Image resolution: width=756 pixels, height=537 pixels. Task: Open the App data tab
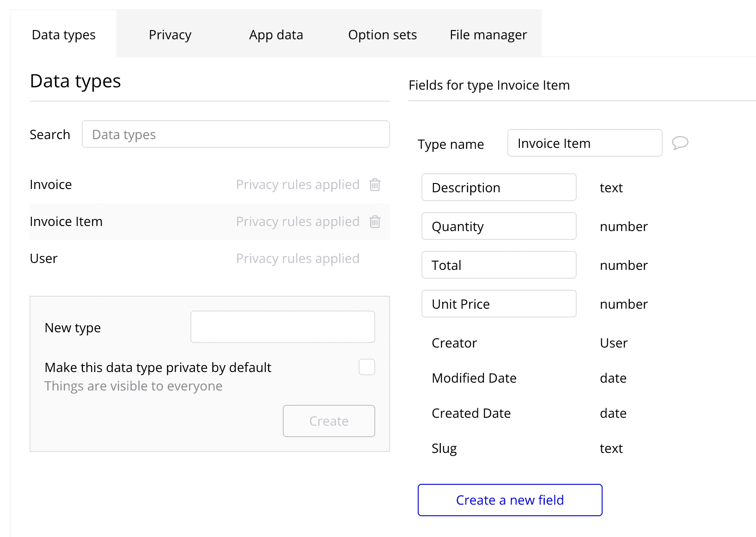click(276, 35)
